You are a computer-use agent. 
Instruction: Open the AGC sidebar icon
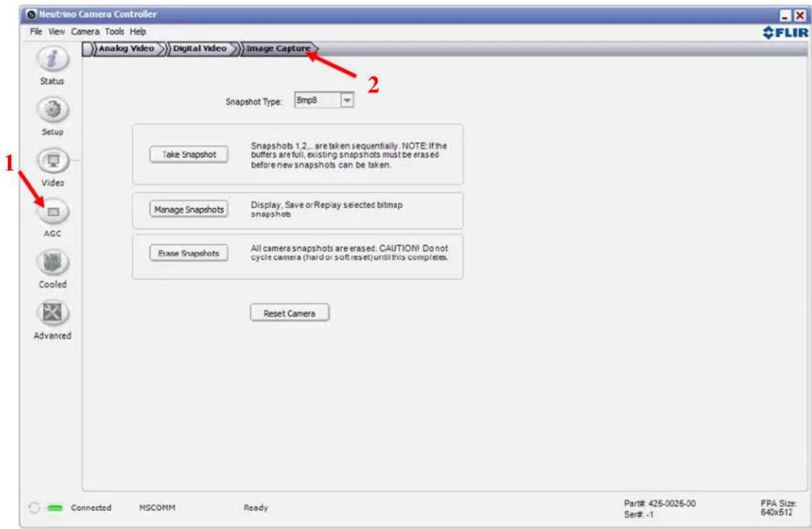[x=53, y=212]
